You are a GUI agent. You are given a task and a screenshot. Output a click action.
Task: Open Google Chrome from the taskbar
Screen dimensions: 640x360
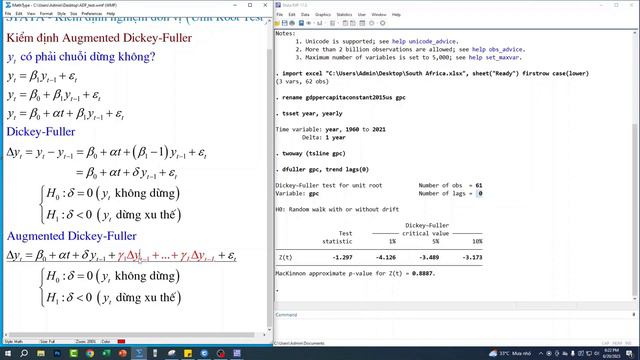(90, 353)
